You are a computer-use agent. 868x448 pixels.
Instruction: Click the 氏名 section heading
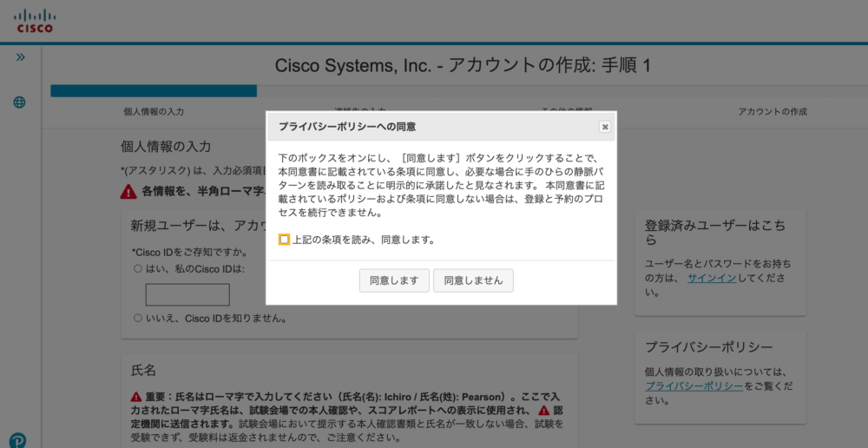(x=143, y=371)
